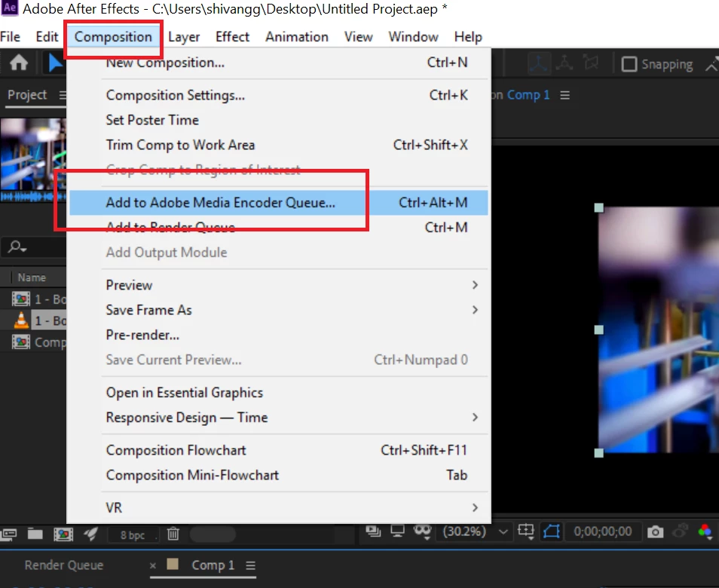
Task: Select the Selection arrow tool
Action: (x=55, y=63)
